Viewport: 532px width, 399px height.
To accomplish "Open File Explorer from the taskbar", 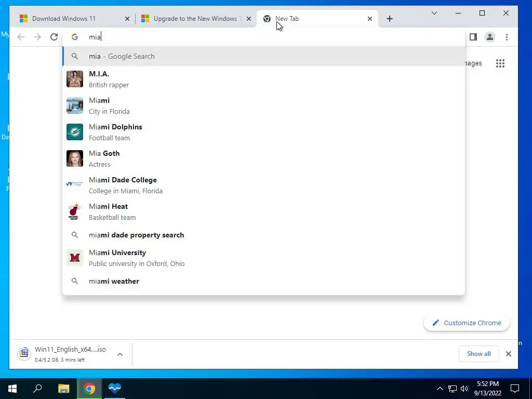I will point(63,388).
